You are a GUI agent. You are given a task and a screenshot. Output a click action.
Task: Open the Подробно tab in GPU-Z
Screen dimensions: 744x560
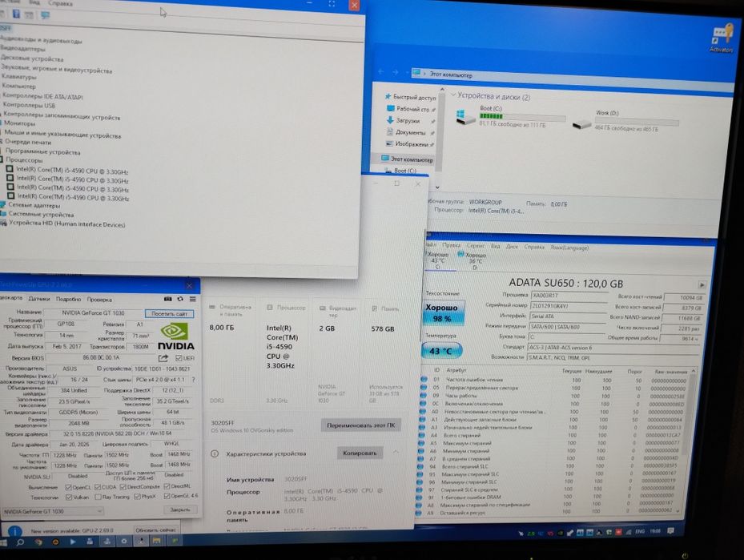(68, 300)
